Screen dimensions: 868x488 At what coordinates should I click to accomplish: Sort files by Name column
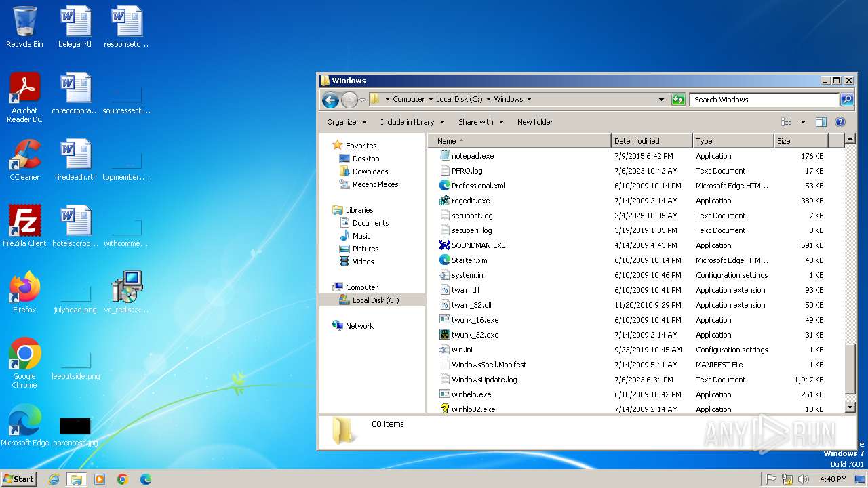pyautogui.click(x=519, y=141)
